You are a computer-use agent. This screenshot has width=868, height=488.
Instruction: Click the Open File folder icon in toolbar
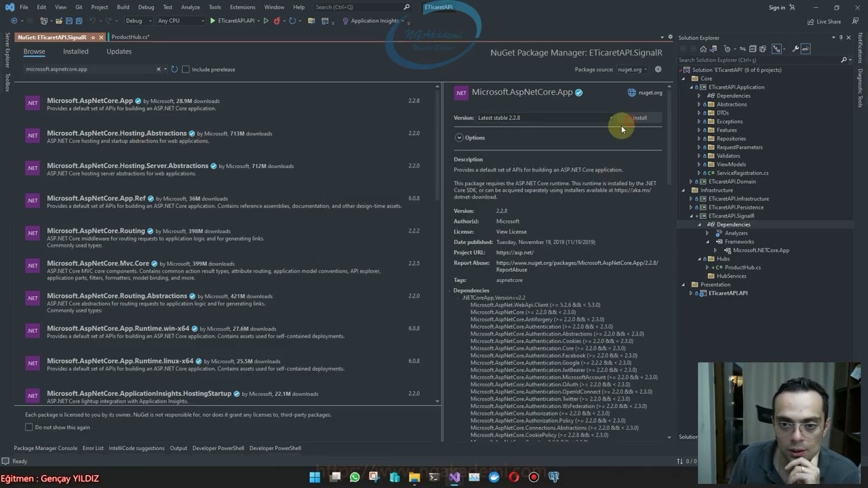click(59, 20)
